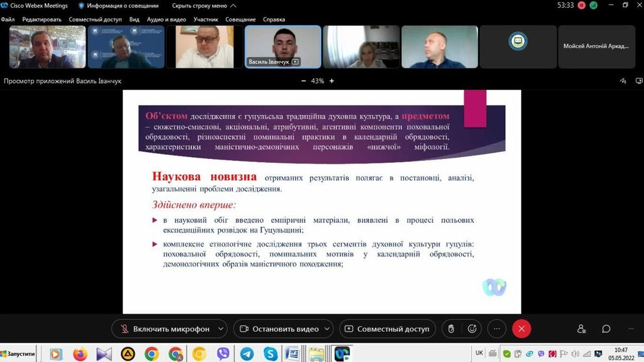Expand video options arrow

[328, 329]
